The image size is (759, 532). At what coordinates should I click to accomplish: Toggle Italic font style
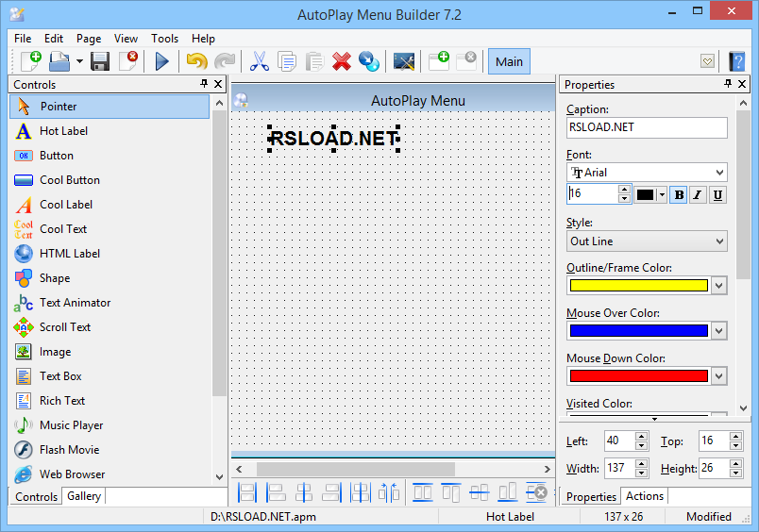click(698, 195)
